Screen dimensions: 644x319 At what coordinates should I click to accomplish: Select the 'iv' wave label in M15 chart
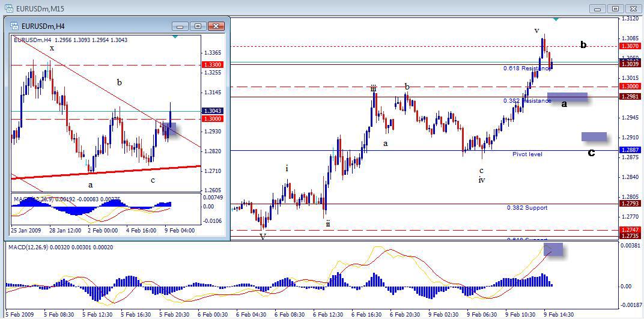(482, 180)
